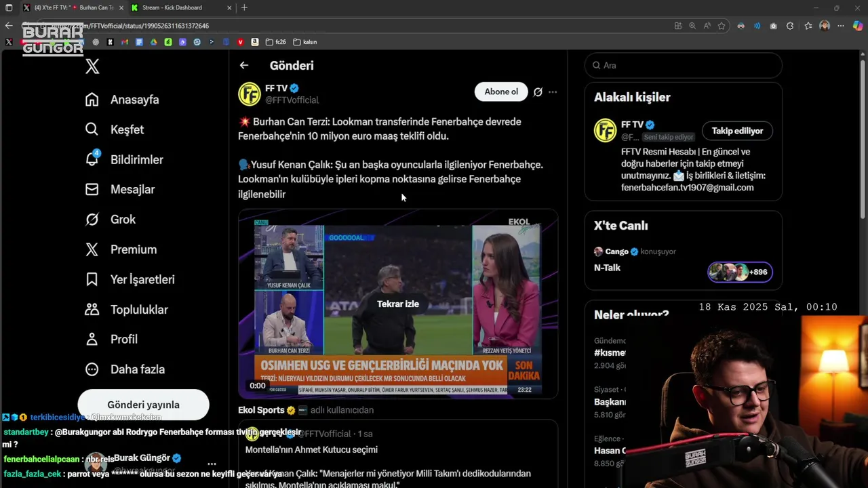Open Grok from the sidebar
Viewport: 868px width, 488px height.
point(111,220)
